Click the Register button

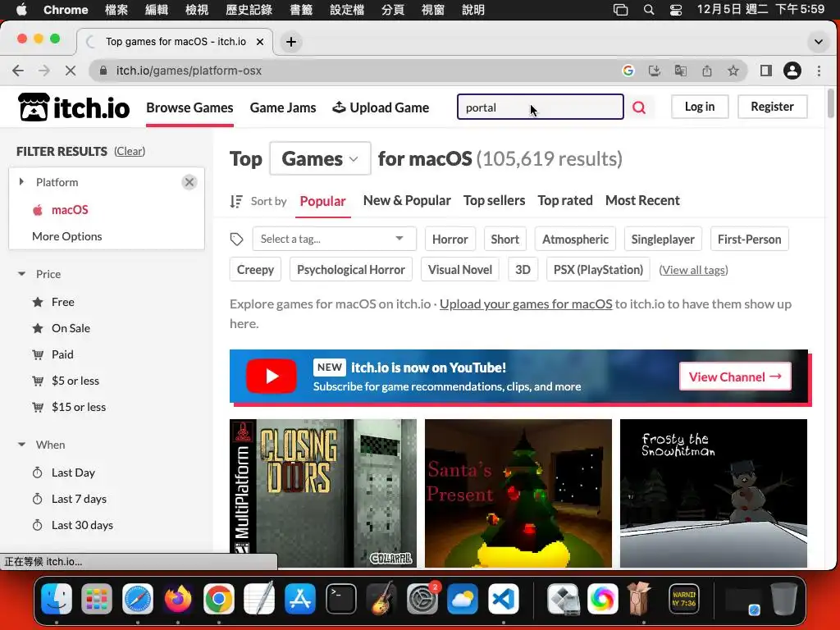[x=772, y=107]
